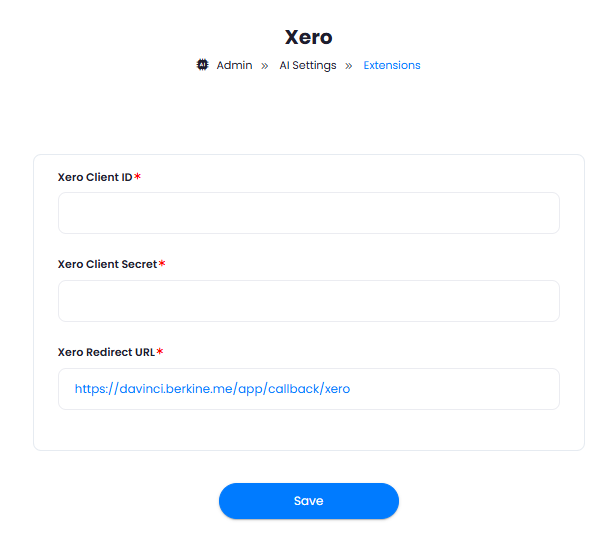613x536 pixels.
Task: Click the empty end of the Redirect URL field
Action: point(453,389)
